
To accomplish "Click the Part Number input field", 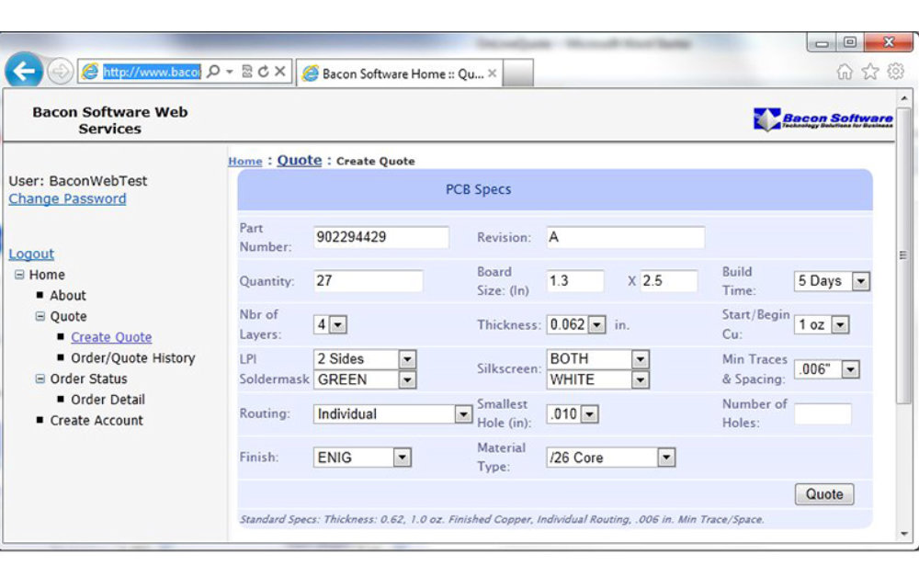I will tap(381, 237).
